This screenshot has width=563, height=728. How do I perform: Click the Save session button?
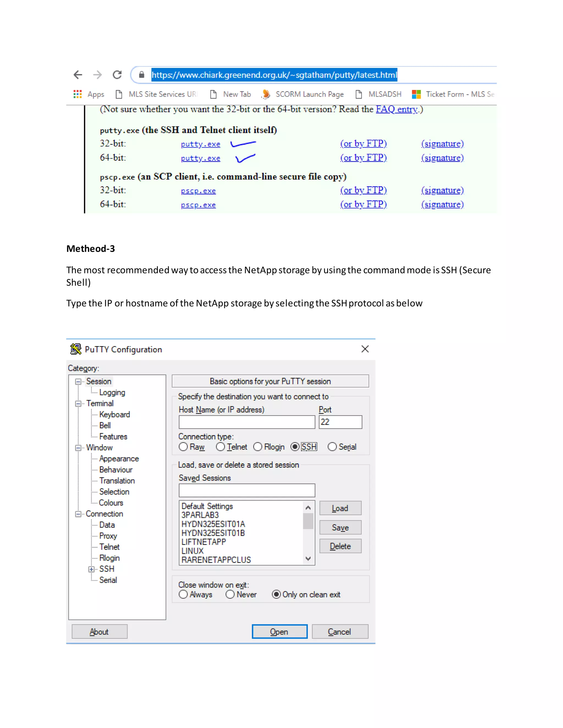[x=340, y=527]
